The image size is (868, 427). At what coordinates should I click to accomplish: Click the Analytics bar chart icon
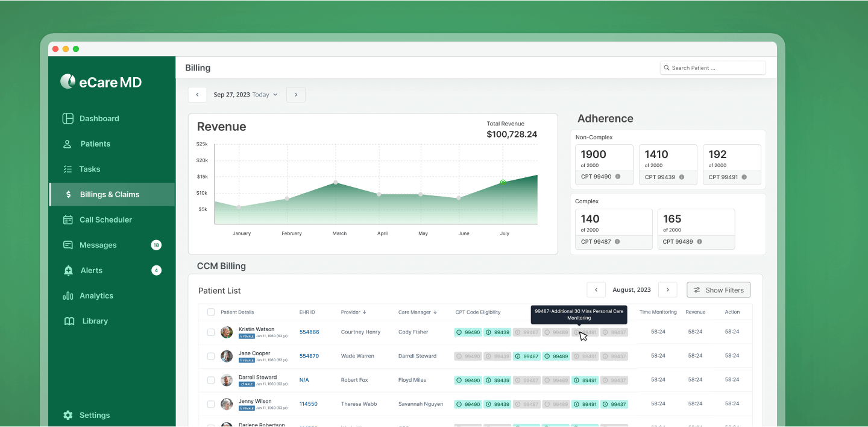68,296
